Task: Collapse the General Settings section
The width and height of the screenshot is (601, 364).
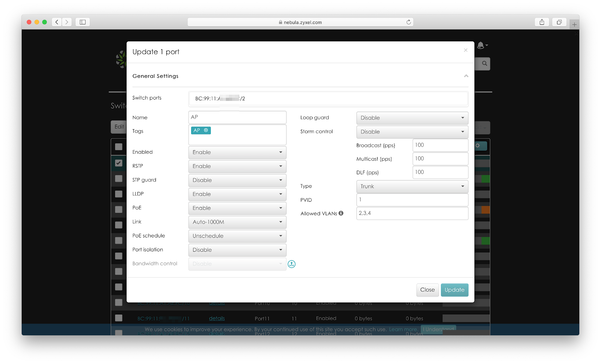Action: pos(466,76)
